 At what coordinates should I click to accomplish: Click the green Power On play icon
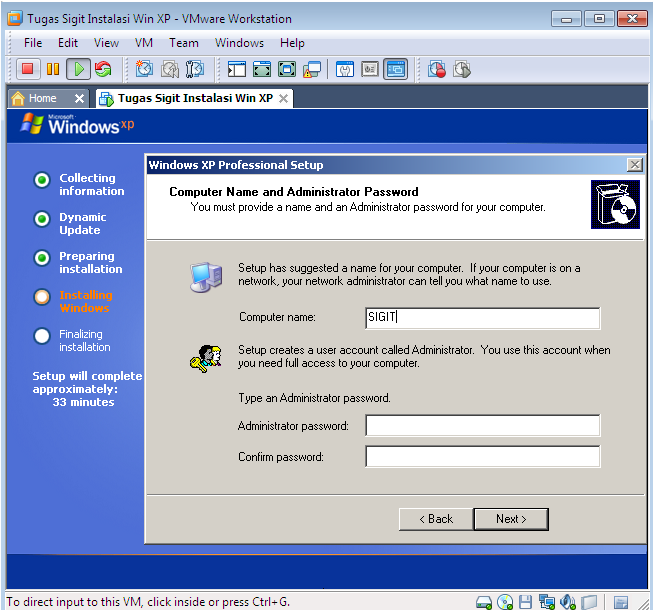click(x=78, y=69)
